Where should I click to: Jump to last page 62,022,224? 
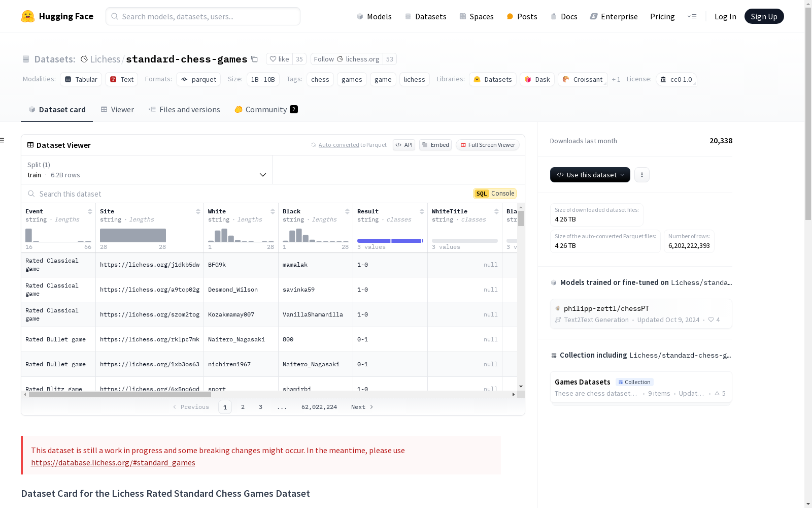click(319, 407)
